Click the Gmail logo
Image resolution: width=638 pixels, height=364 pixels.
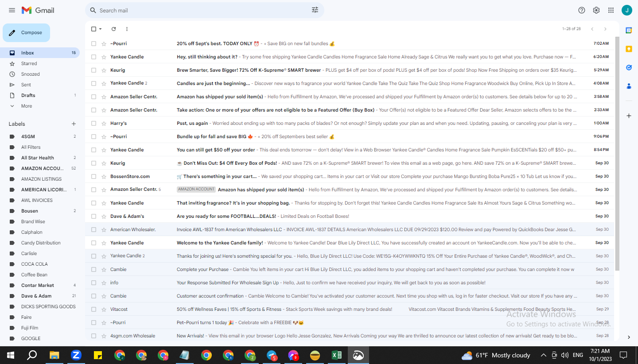(x=38, y=10)
